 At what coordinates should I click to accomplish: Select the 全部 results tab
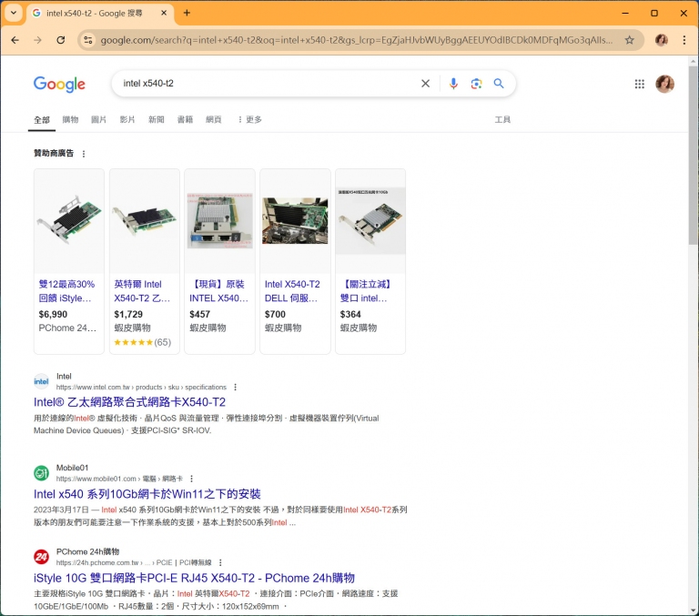tap(42, 119)
